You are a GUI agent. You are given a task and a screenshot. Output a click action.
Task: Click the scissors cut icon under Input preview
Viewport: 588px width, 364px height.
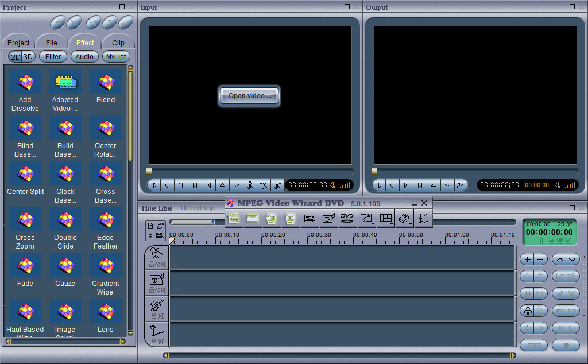point(250,185)
